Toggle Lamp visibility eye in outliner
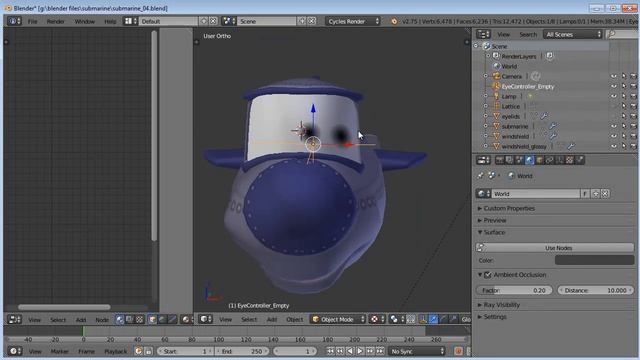Screen dimensions: 640x360 coord(613,96)
